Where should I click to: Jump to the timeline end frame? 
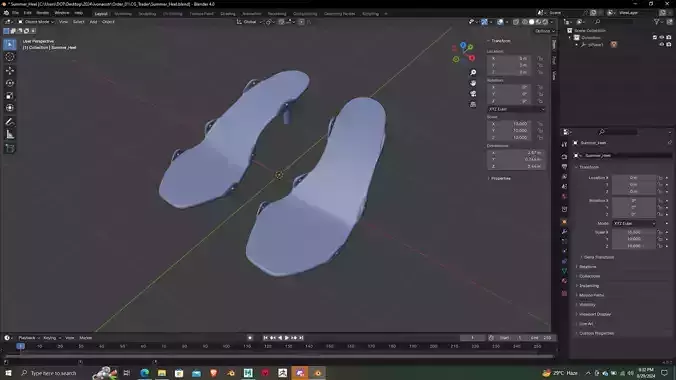point(301,338)
